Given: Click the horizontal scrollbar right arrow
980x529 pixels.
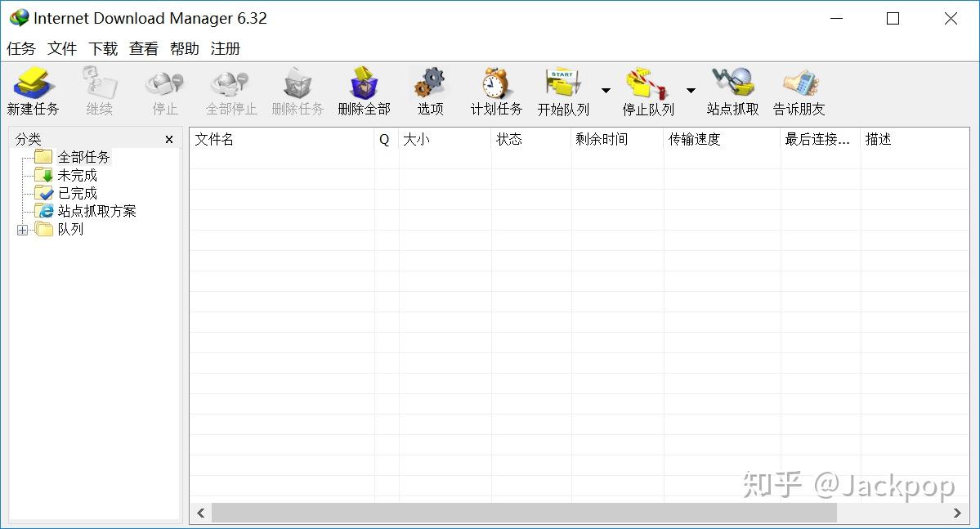Looking at the screenshot, I should click(x=957, y=513).
